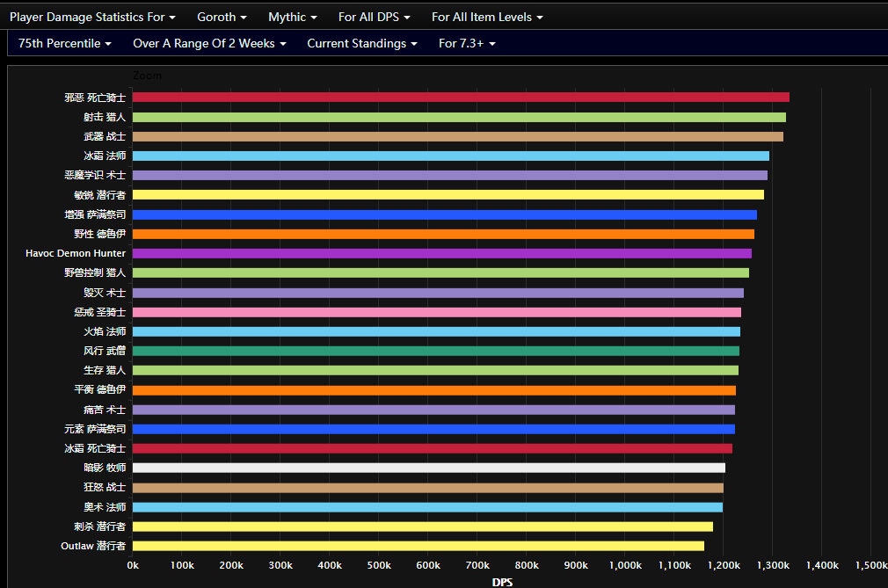Click the 恶魔学识 术士 purple bar
Screen dimensions: 888x588
click(x=450, y=176)
